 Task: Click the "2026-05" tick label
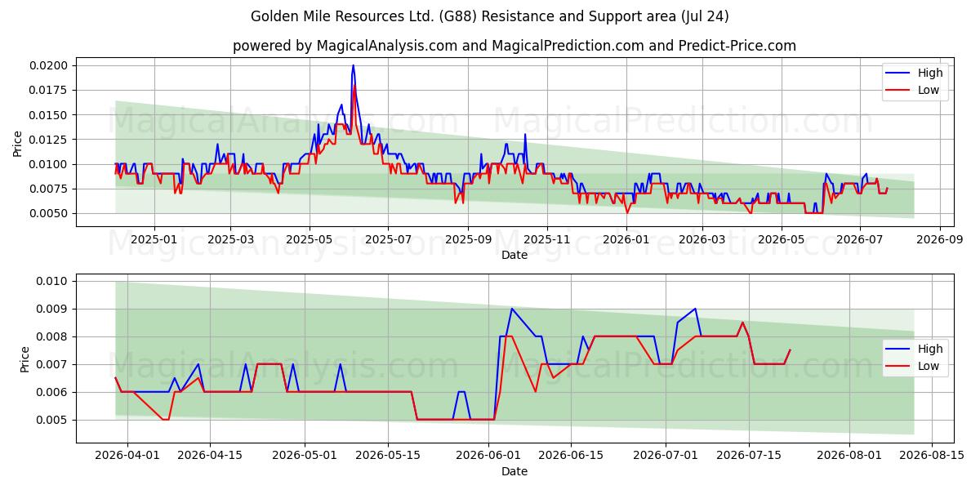[782, 239]
